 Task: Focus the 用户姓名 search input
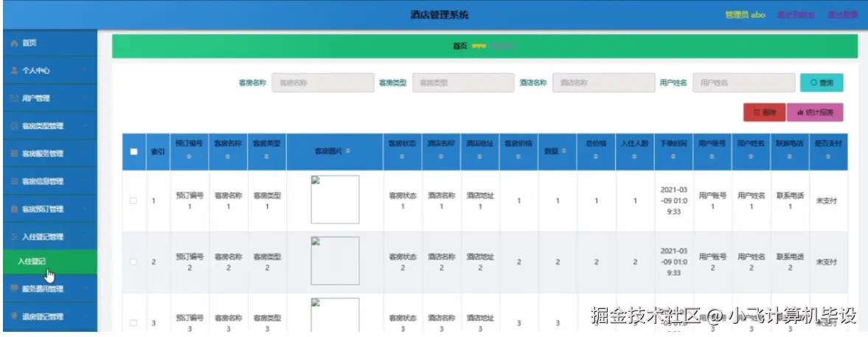pyautogui.click(x=744, y=83)
